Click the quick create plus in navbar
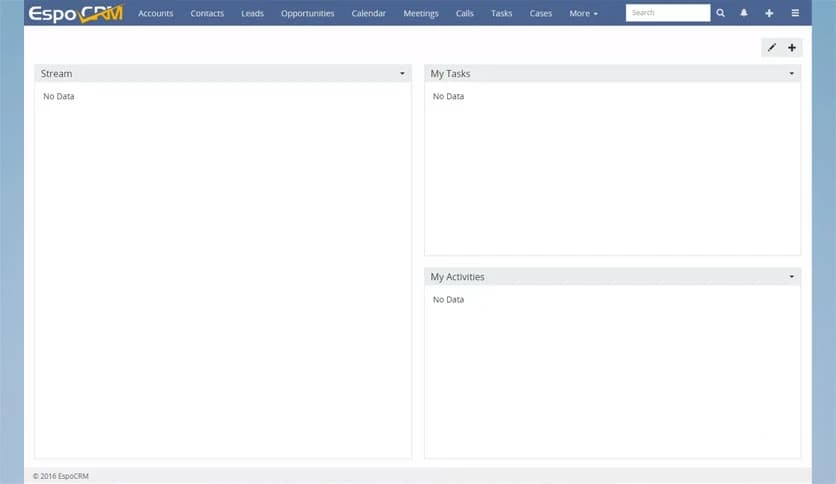 [769, 13]
